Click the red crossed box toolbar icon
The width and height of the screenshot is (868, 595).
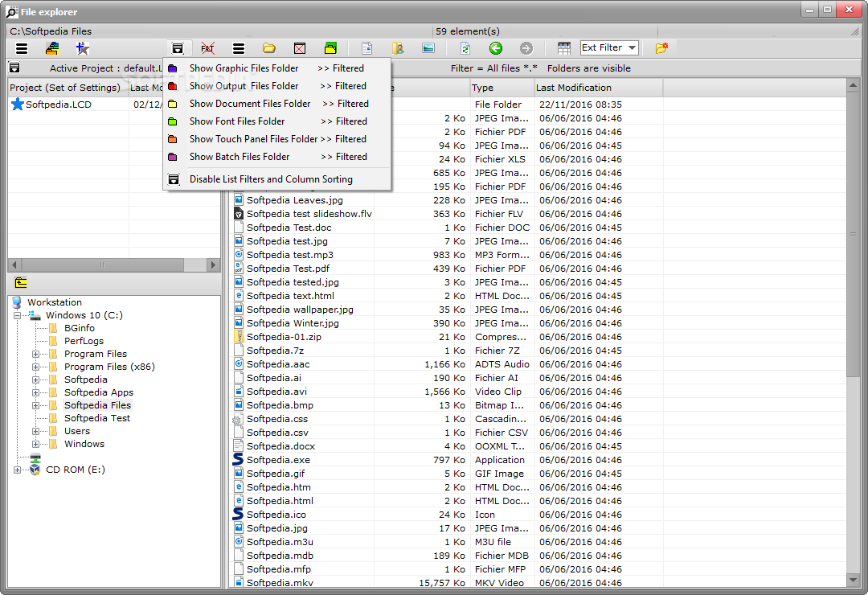pyautogui.click(x=300, y=48)
